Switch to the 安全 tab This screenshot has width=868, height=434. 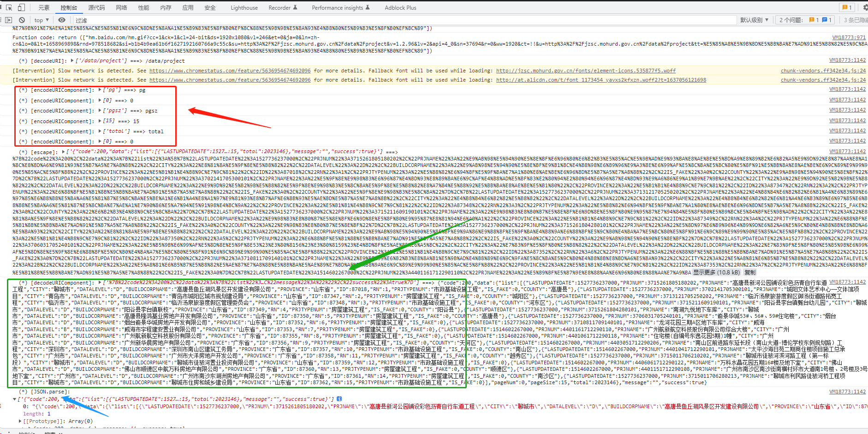tap(210, 7)
